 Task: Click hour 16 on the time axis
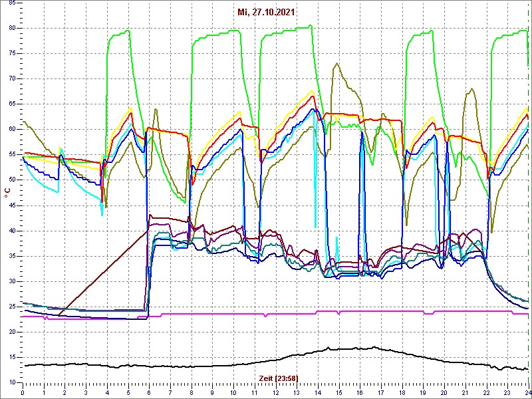click(x=360, y=391)
